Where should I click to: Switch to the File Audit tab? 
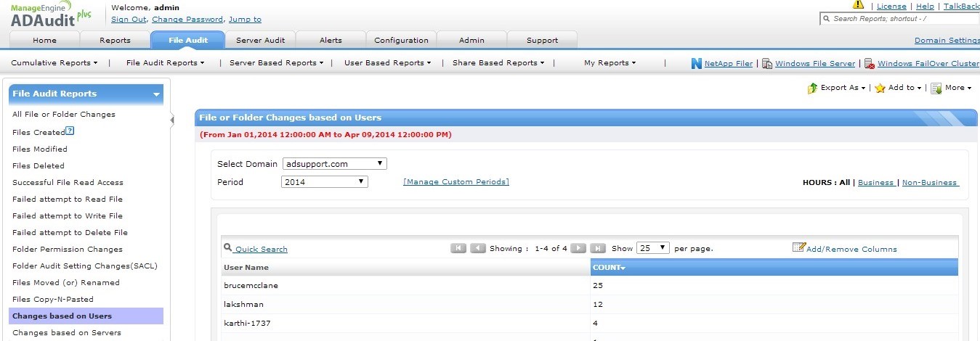tap(188, 40)
